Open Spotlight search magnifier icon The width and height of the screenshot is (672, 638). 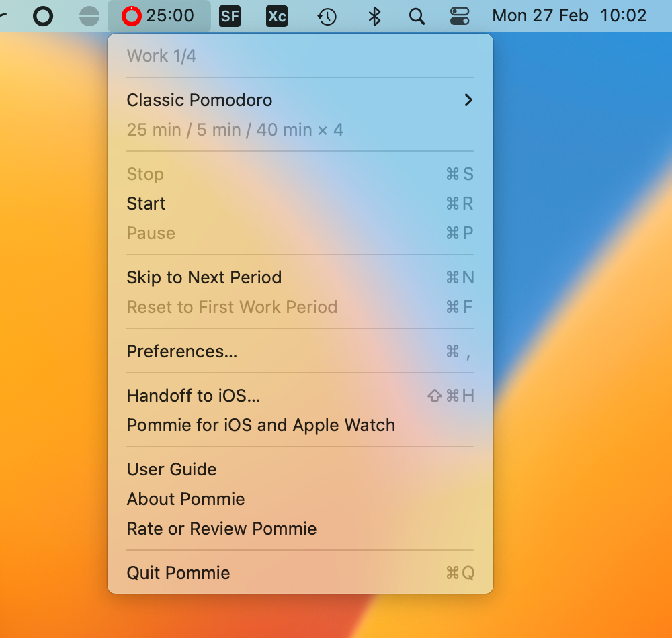pyautogui.click(x=417, y=16)
